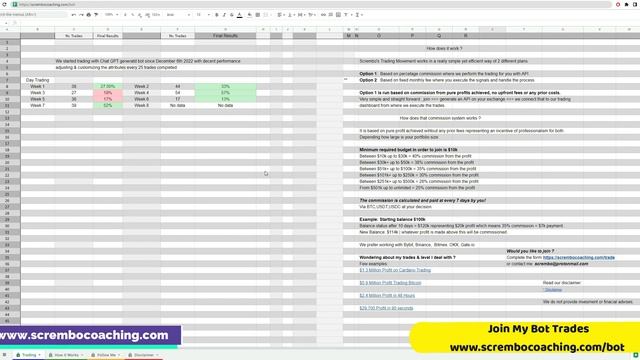Open the 123 number format dropdown
This screenshot has height=360, width=640.
[x=156, y=15]
